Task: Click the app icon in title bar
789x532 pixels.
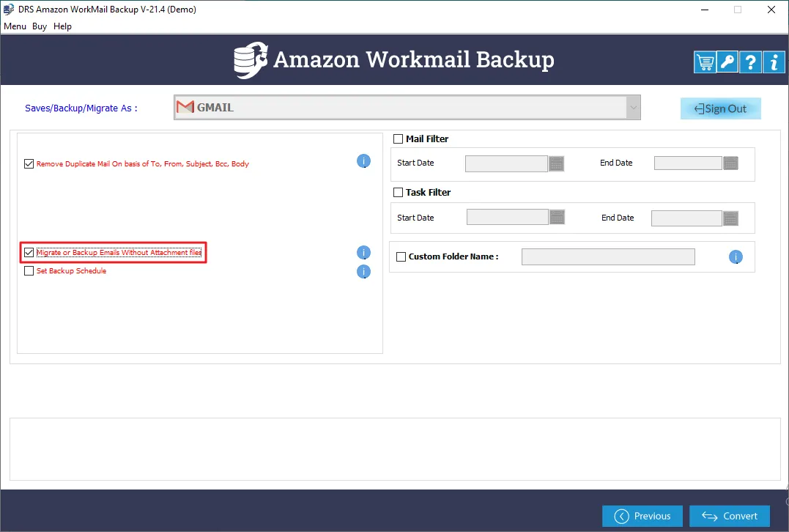Action: point(9,9)
